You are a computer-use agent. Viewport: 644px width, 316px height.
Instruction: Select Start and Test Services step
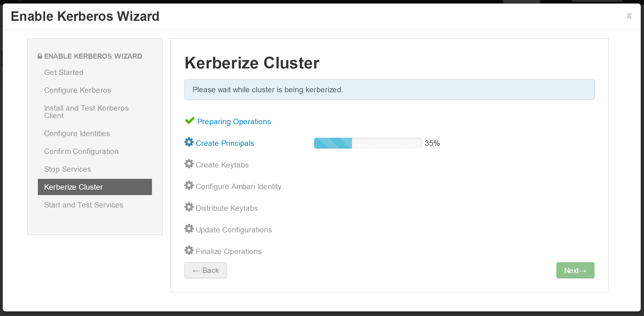pos(84,205)
